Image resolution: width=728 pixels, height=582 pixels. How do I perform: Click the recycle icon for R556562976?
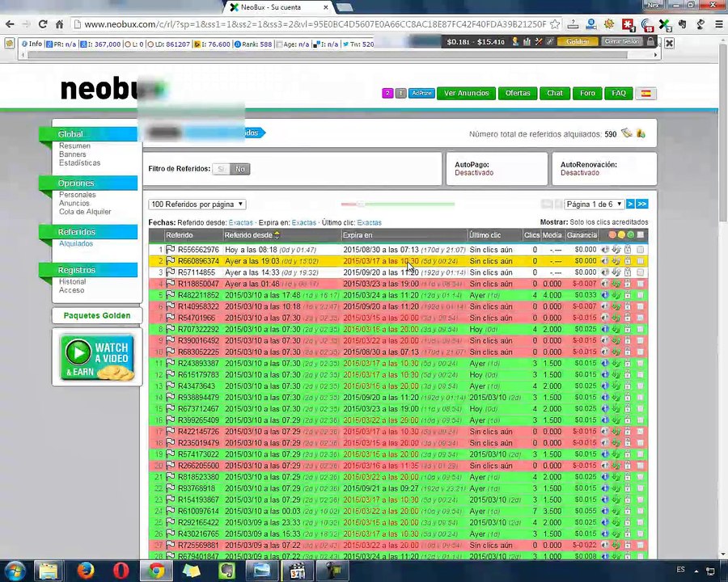pos(616,250)
